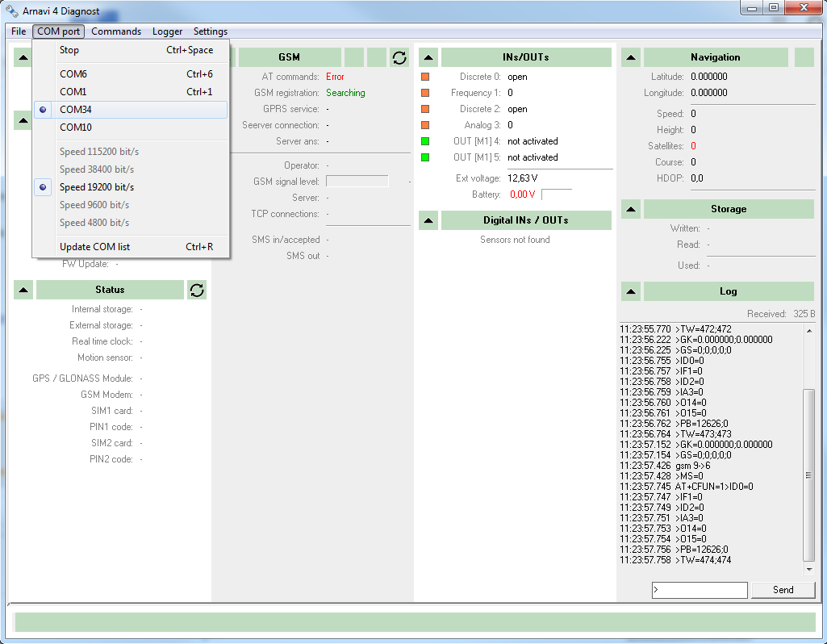The width and height of the screenshot is (827, 644).
Task: Click the bottom green status bar
Action: (415, 622)
